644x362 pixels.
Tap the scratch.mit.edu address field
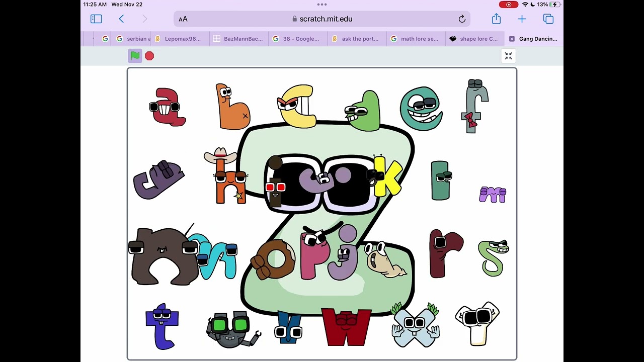click(322, 19)
